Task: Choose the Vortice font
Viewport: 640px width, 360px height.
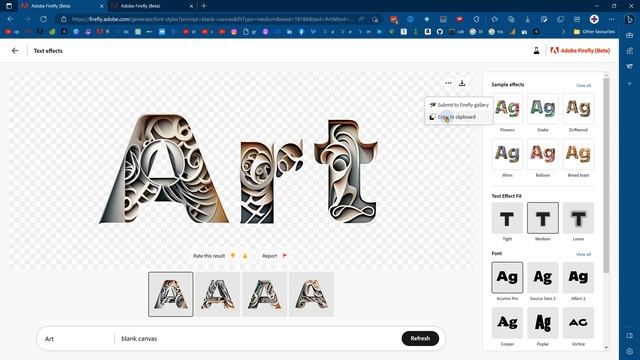Action: pos(578,323)
